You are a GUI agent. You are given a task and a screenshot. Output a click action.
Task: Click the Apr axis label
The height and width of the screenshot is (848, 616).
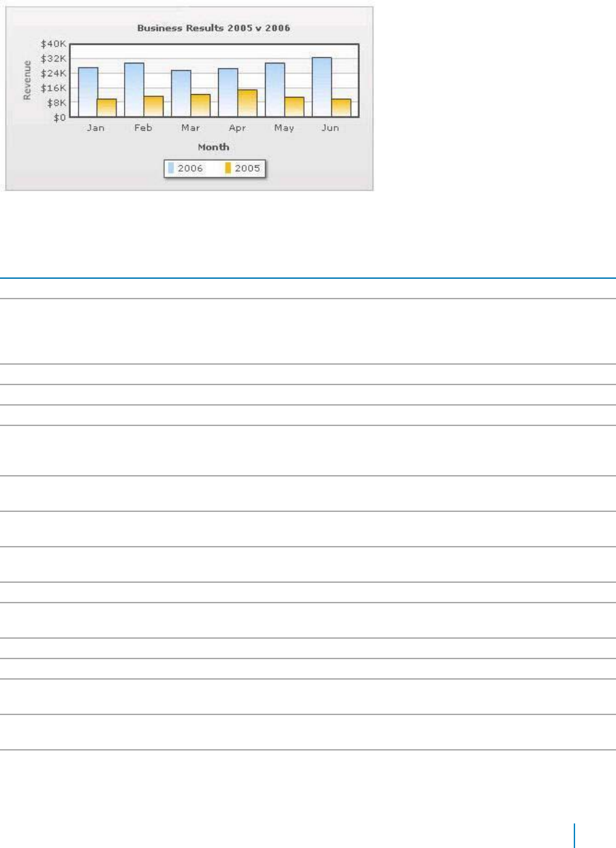click(236, 128)
